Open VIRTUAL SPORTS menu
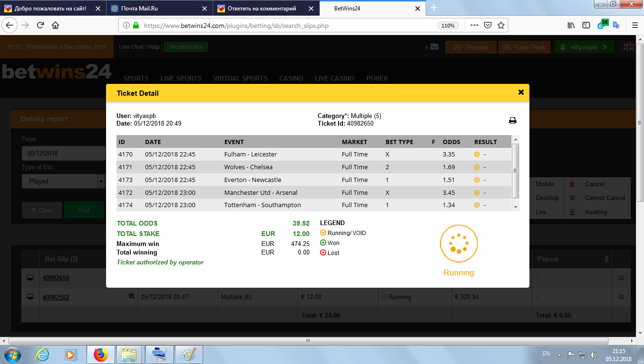This screenshot has width=644, height=364. [240, 78]
